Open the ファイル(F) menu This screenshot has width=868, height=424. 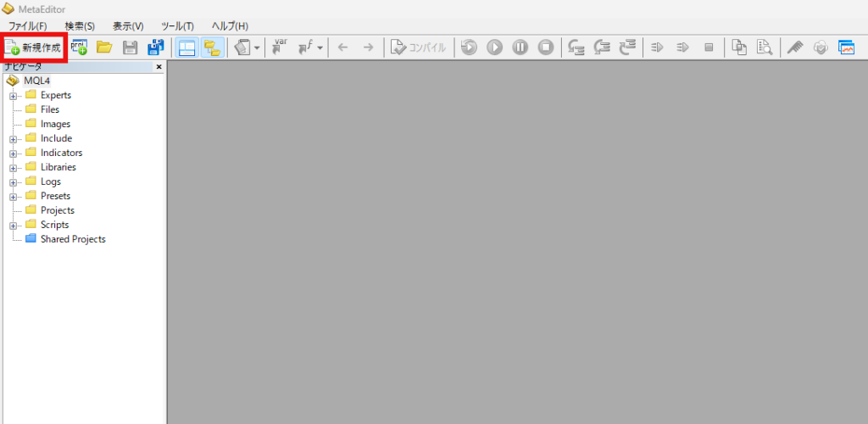pos(28,26)
